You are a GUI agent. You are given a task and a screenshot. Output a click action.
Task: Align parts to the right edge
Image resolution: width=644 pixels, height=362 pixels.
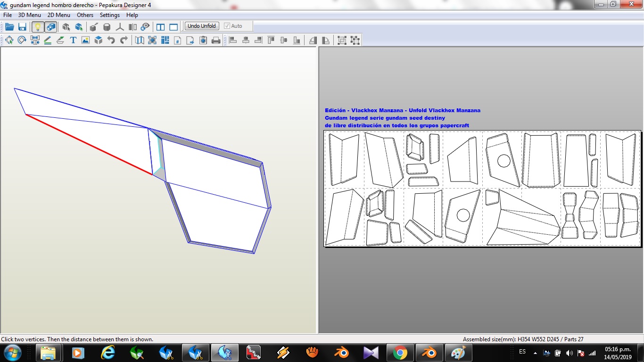tap(258, 41)
